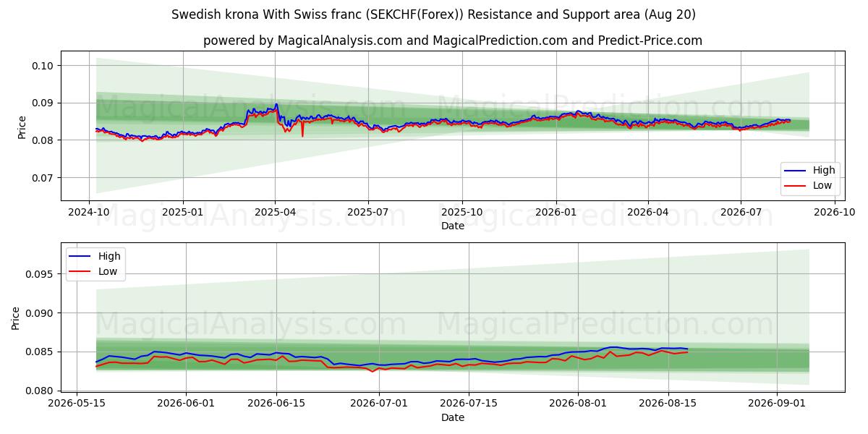The image size is (868, 434).
Task: Click the 2025-04 date tick label
Action: (x=275, y=212)
